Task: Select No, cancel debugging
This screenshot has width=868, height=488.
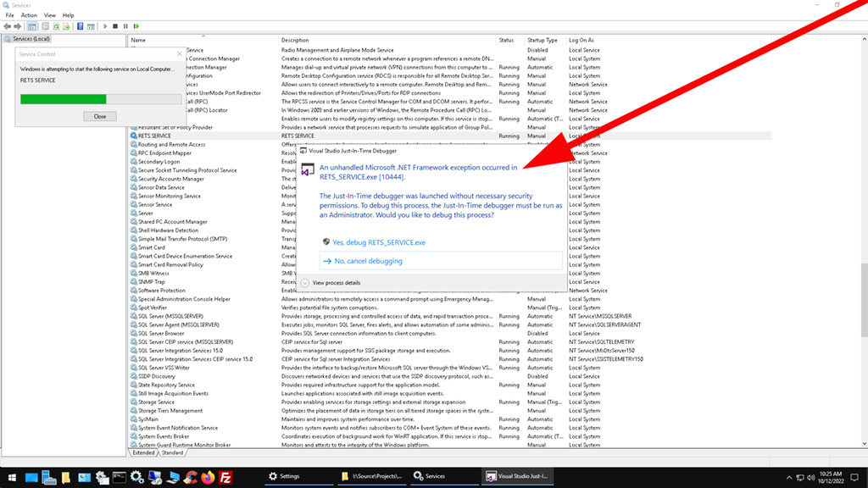Action: coord(368,261)
